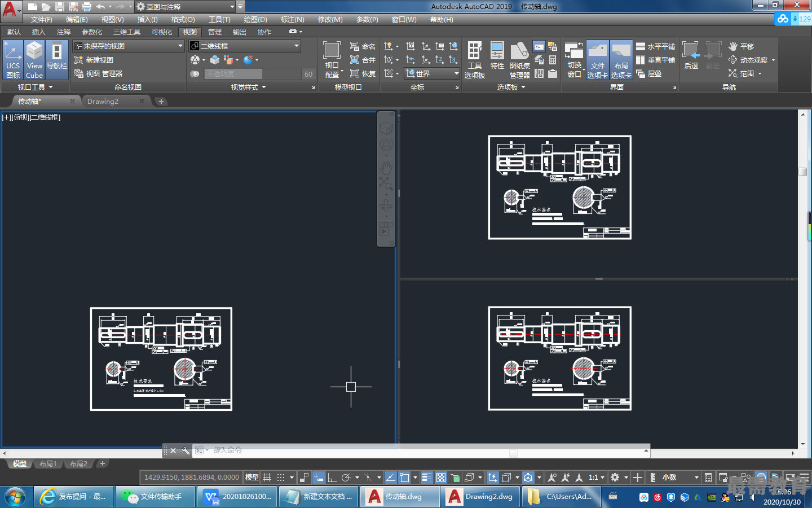Click Tile Vertically (垂直平铺)
Image resolution: width=812 pixels, height=508 pixels.
coord(655,60)
